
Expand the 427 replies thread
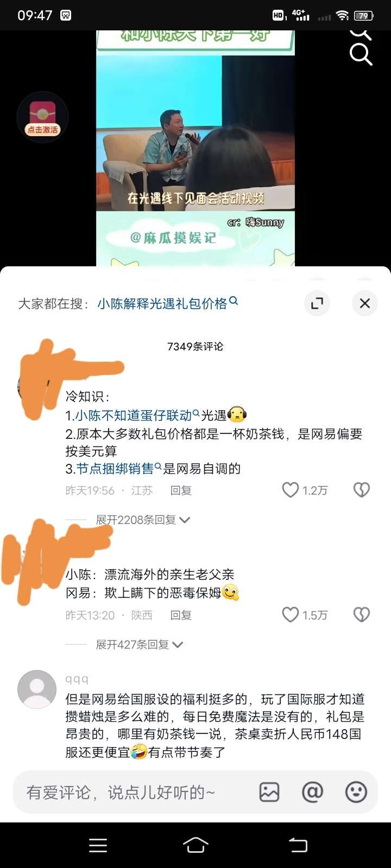point(140,644)
